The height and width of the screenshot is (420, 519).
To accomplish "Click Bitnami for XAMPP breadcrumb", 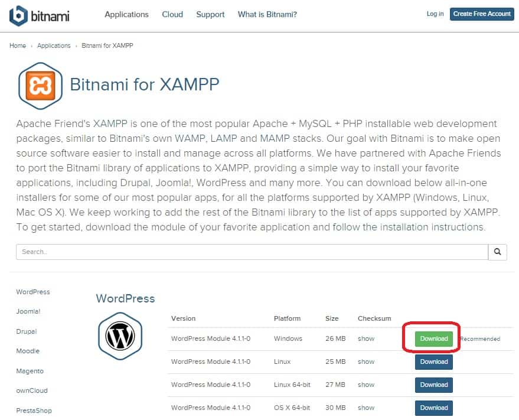I will coord(107,45).
